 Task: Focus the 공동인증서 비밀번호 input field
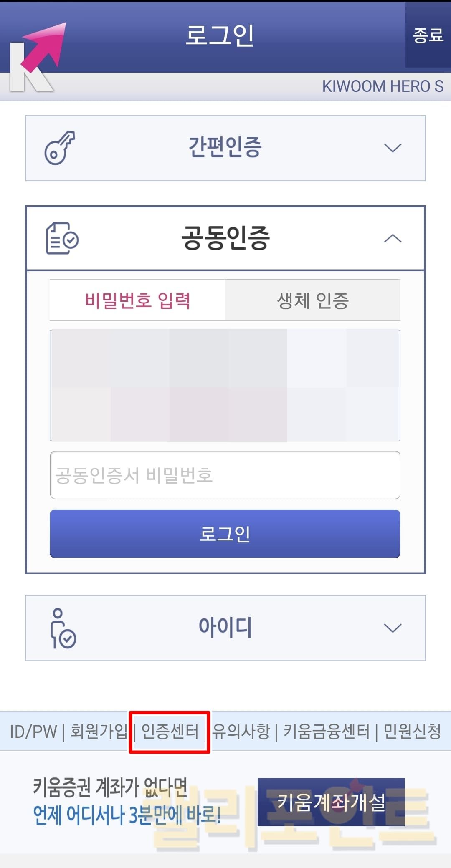tap(225, 475)
